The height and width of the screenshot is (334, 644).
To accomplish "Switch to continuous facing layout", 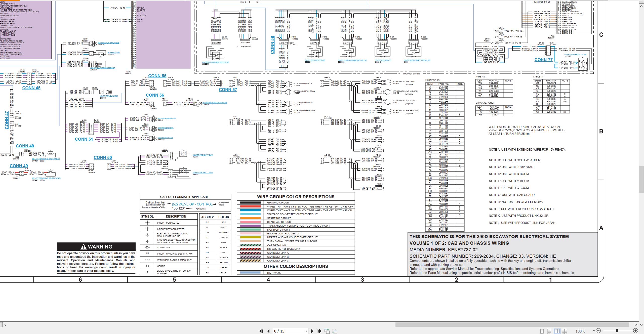I will click(x=565, y=331).
